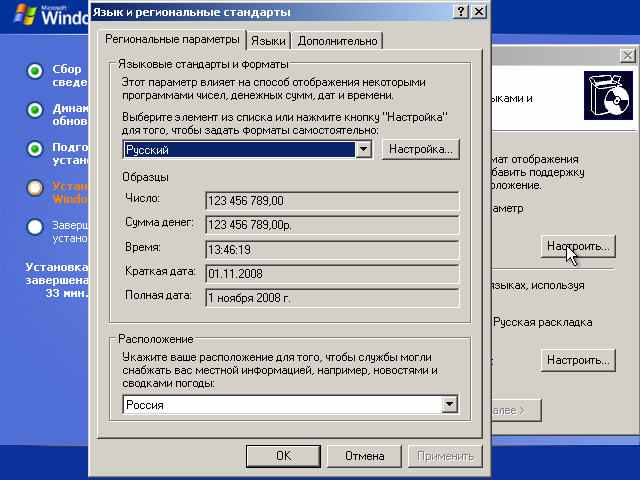Click the Расположение group label
Viewport: 640px width, 480px height.
[x=156, y=339]
